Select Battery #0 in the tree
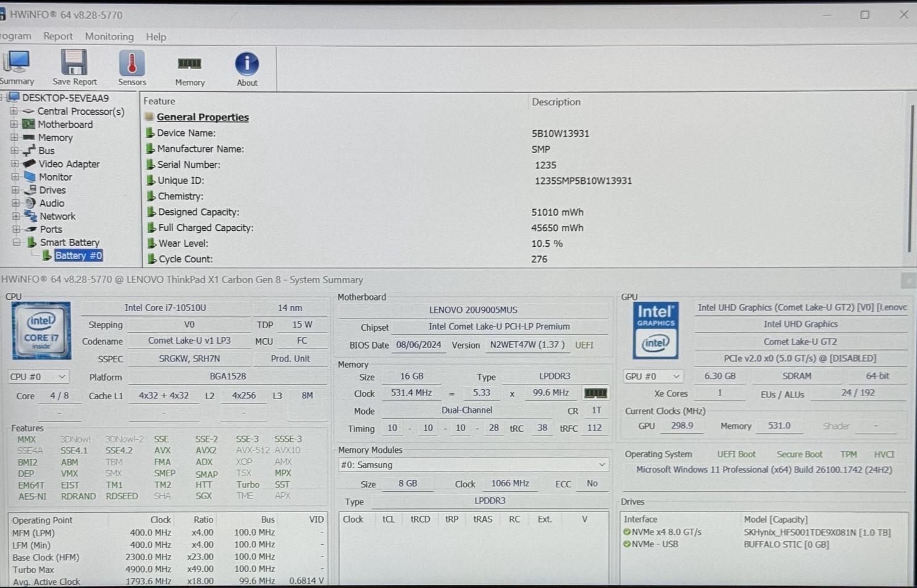917x588 pixels. pos(78,255)
